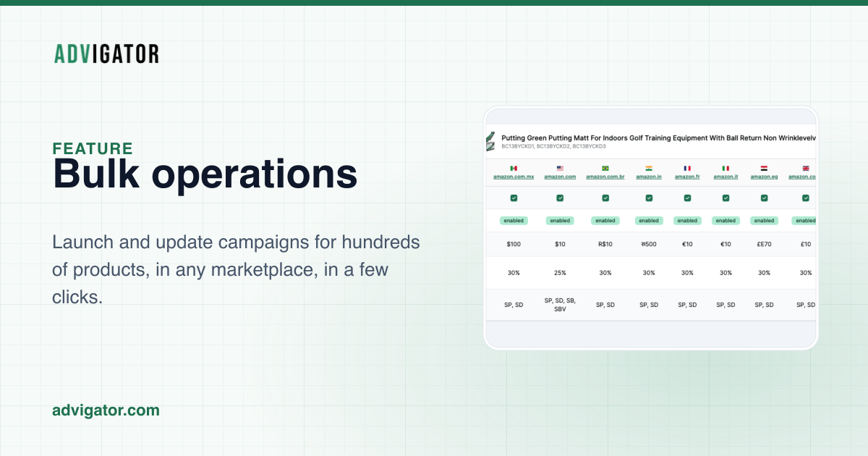Toggle the amazon.com.br checkbox
Screen dimensions: 868x456
point(605,198)
